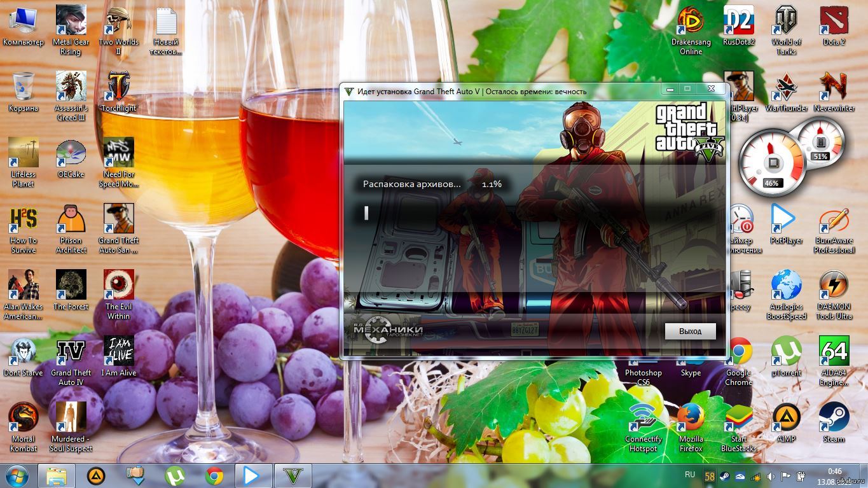
Task: Select Neverwinter desktop shortcut
Action: point(834,92)
